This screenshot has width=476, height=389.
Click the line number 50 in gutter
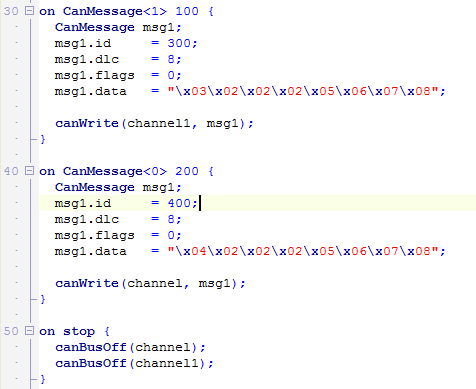click(11, 331)
